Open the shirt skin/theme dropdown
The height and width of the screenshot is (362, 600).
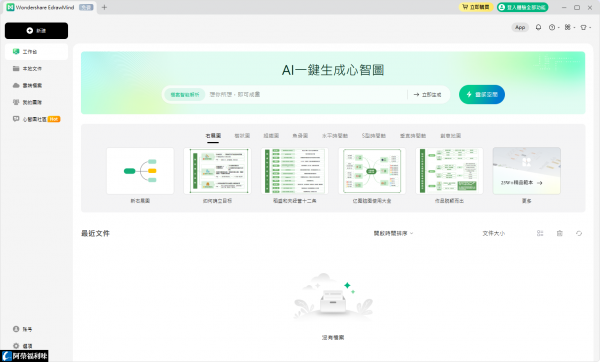[585, 28]
